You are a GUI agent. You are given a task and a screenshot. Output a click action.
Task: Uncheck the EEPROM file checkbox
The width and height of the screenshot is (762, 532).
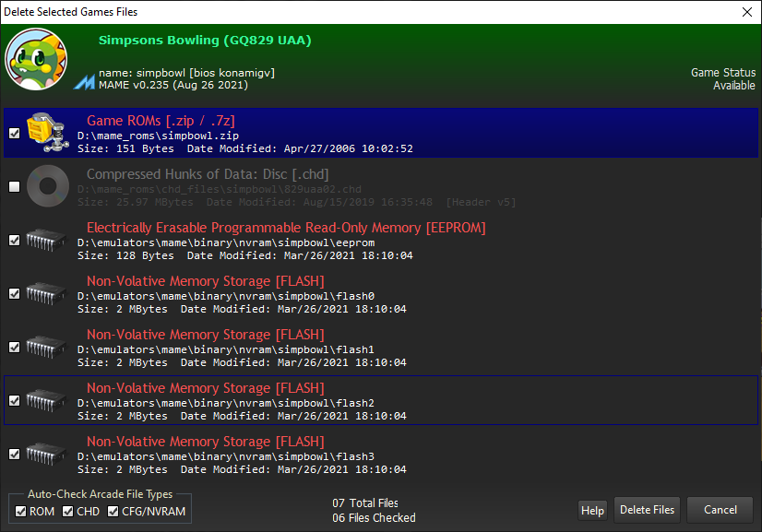14,241
